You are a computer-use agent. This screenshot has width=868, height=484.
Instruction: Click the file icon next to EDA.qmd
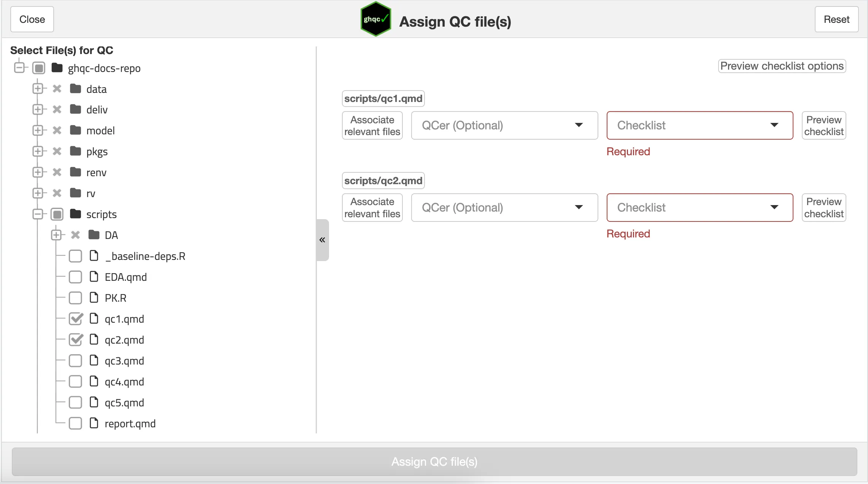(x=94, y=277)
